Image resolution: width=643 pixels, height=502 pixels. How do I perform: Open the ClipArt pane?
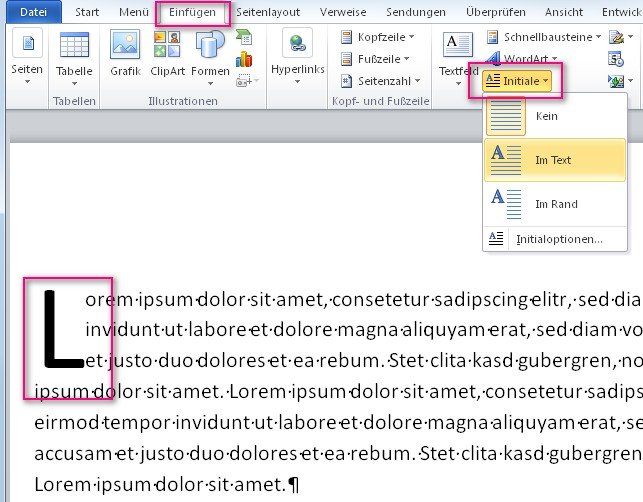pyautogui.click(x=167, y=53)
